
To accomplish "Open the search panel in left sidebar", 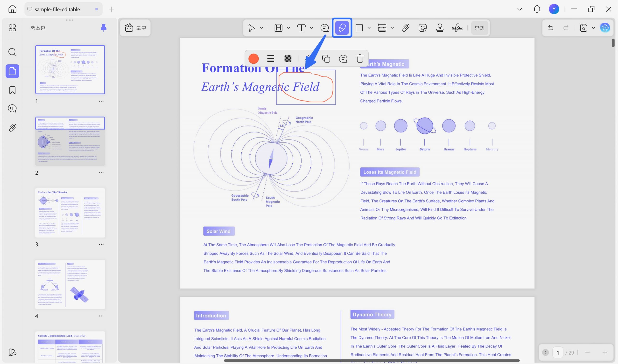I will pyautogui.click(x=12, y=52).
